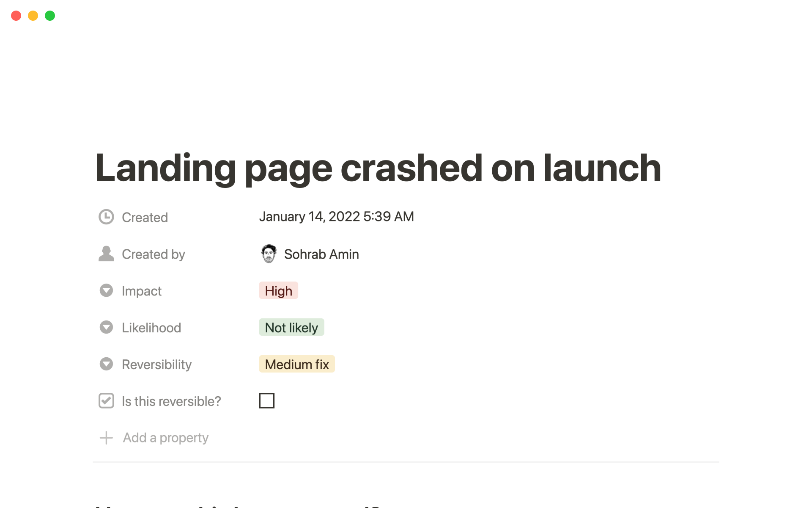
Task: Click the plus icon to add property
Action: click(x=106, y=438)
